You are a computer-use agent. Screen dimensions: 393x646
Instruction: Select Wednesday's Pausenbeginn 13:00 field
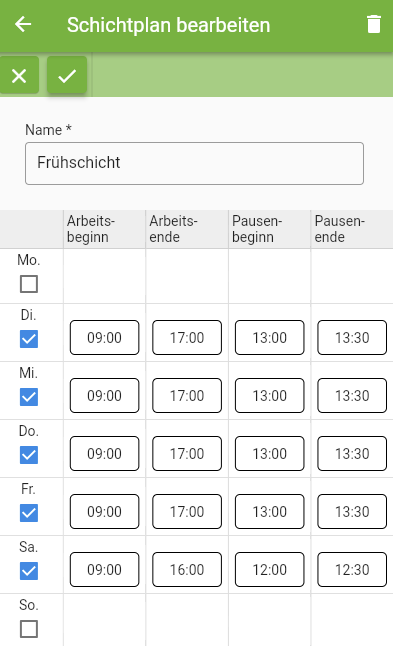(x=270, y=396)
